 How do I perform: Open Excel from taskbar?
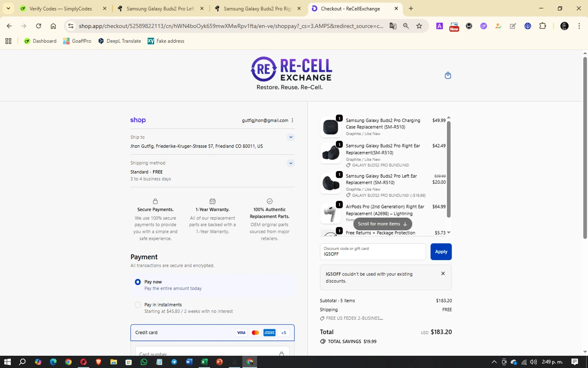pyautogui.click(x=204, y=362)
